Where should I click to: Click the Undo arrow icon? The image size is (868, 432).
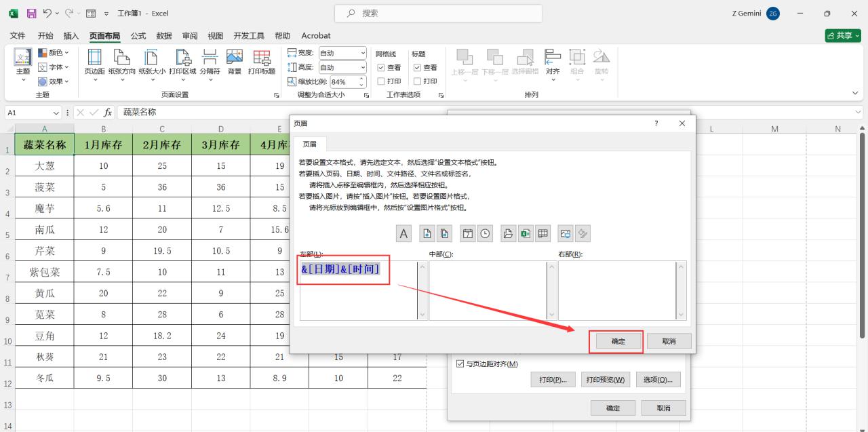point(48,13)
